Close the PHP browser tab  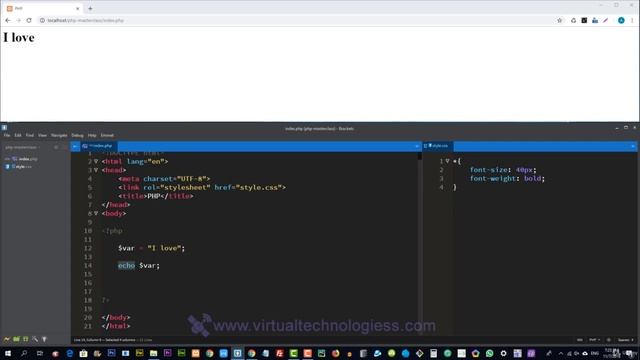(78, 8)
